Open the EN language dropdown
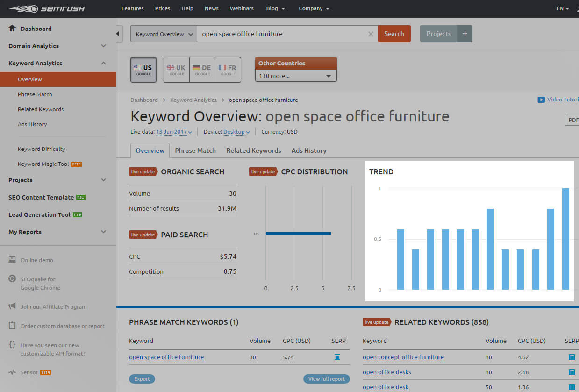 (563, 8)
